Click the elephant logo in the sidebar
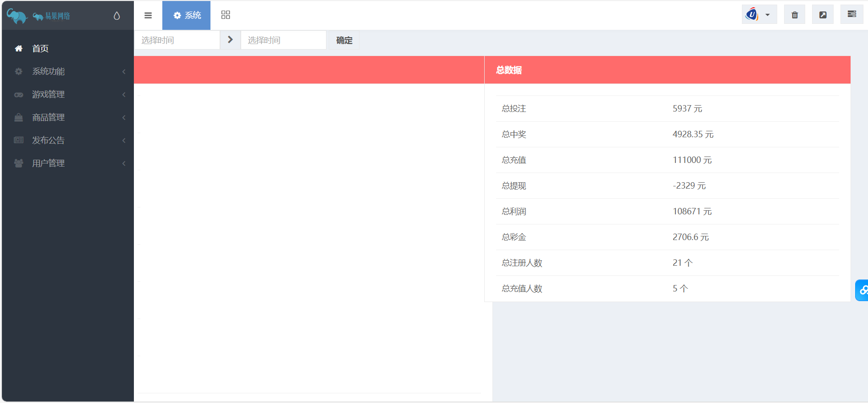This screenshot has width=868, height=403. pyautogui.click(x=17, y=16)
